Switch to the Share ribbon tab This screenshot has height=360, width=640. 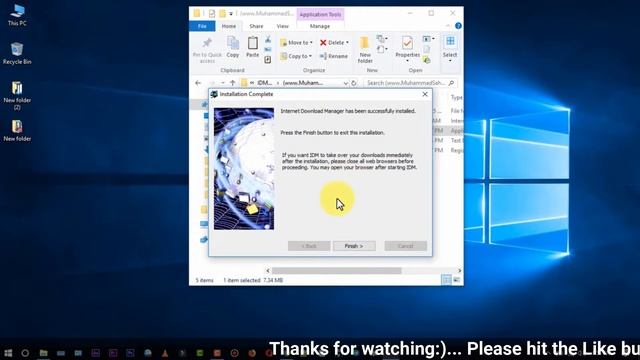tap(256, 26)
